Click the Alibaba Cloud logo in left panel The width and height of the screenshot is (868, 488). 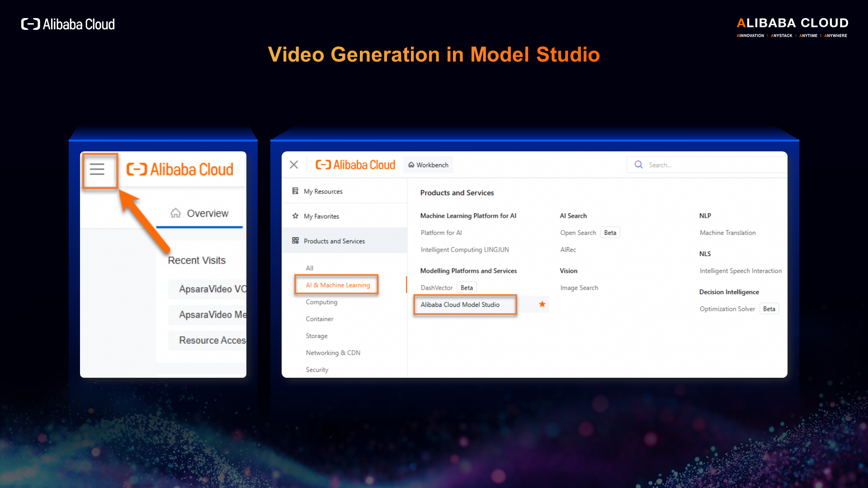[x=180, y=169]
